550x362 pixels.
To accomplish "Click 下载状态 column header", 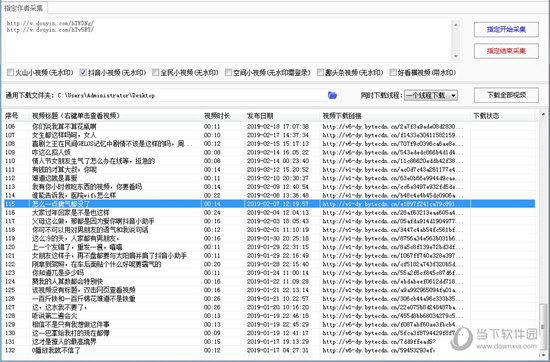I will pyautogui.click(x=503, y=116).
